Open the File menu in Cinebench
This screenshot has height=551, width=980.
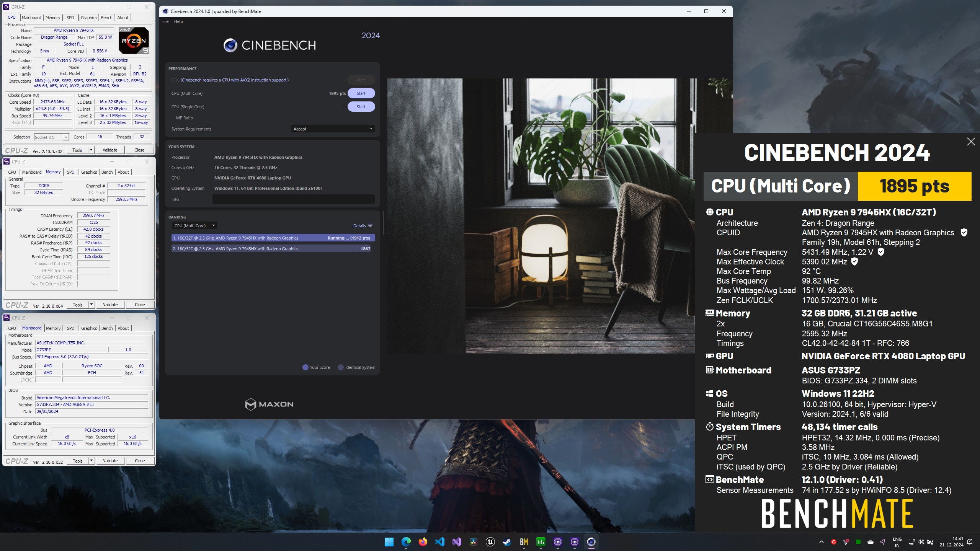tap(165, 21)
